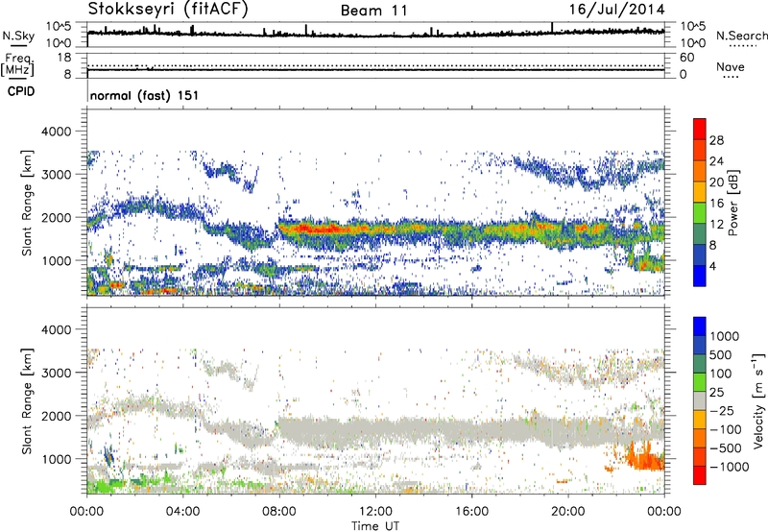This screenshot has height=532, width=768.
Task: Click the '18' frequency axis tick
Action: click(x=64, y=57)
